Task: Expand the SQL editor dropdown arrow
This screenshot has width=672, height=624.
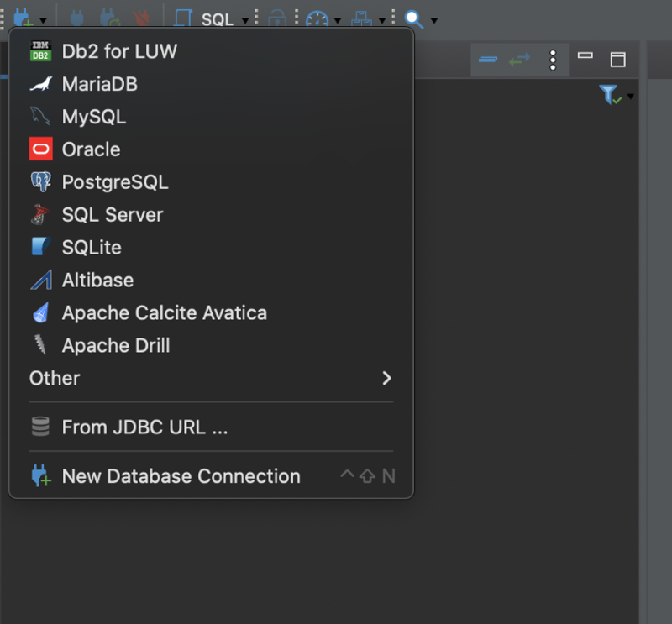Action: (245, 20)
